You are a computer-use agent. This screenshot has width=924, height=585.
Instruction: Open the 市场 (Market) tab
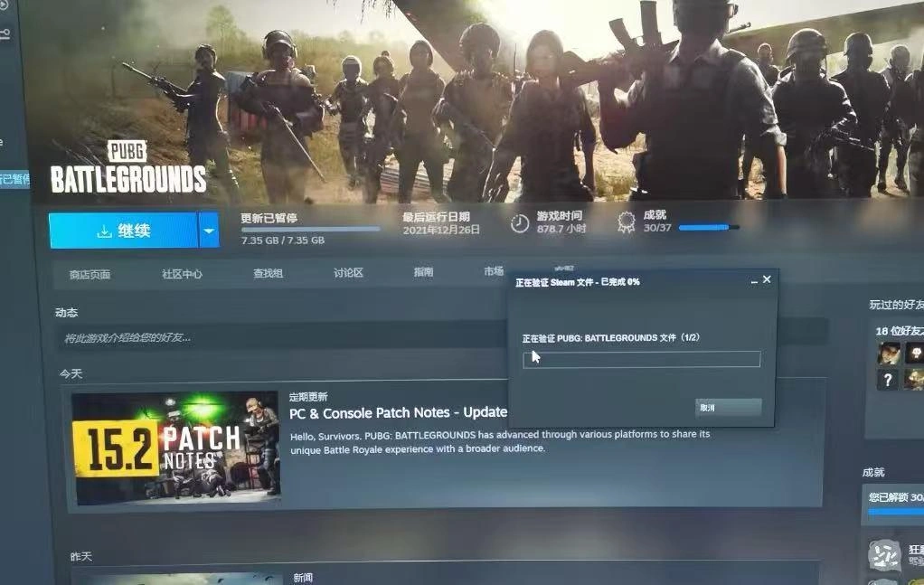(493, 271)
